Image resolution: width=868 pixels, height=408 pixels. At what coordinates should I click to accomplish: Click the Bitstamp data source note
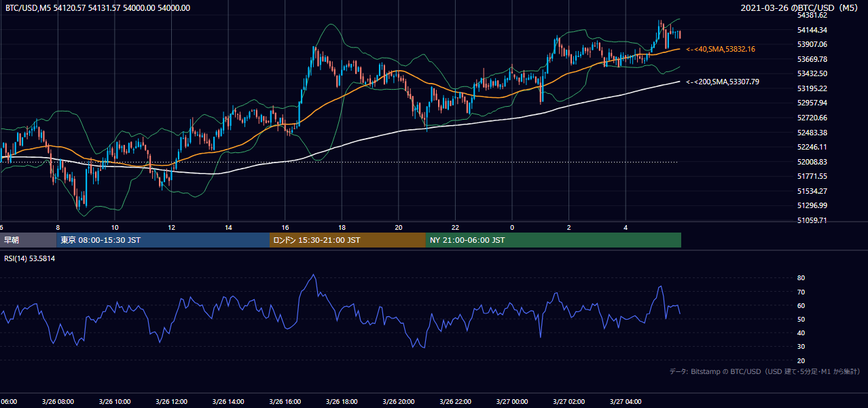pyautogui.click(x=765, y=371)
